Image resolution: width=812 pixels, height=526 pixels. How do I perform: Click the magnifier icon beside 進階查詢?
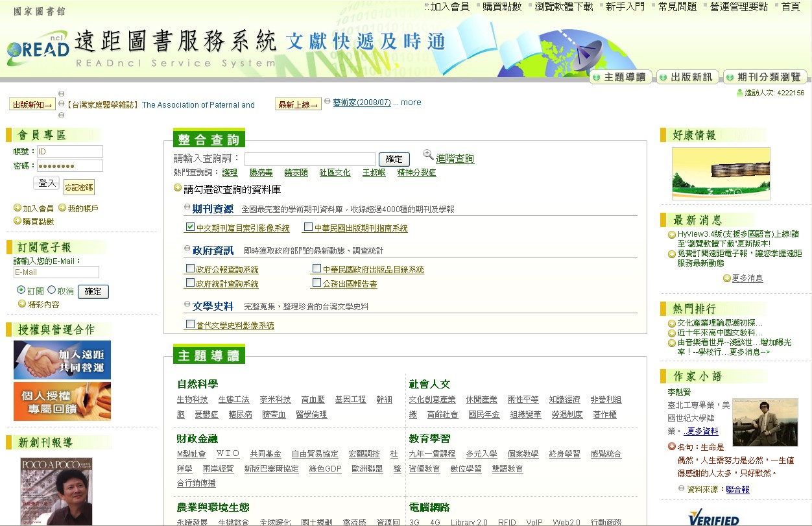428,155
